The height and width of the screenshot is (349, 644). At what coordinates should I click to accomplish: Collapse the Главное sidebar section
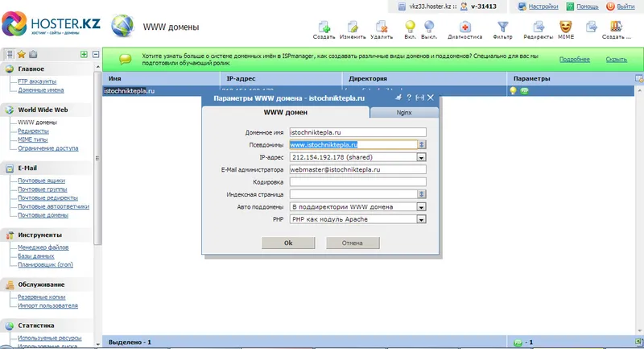(31, 69)
